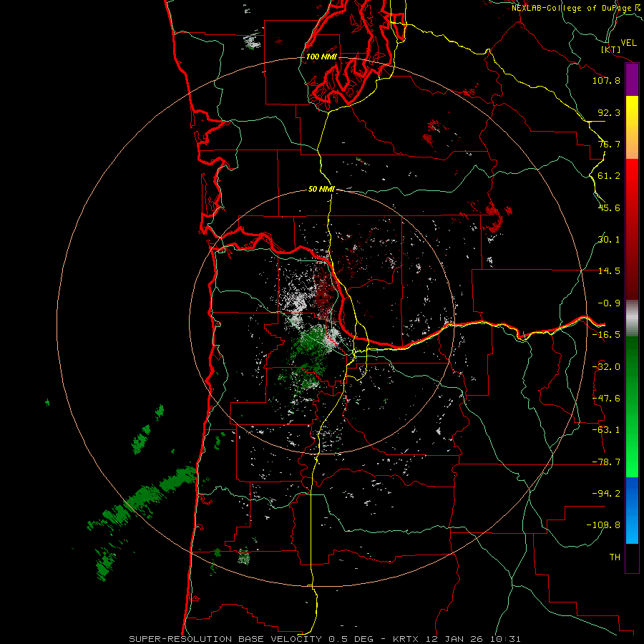Click the "50 NMI" range ring label

point(321,189)
